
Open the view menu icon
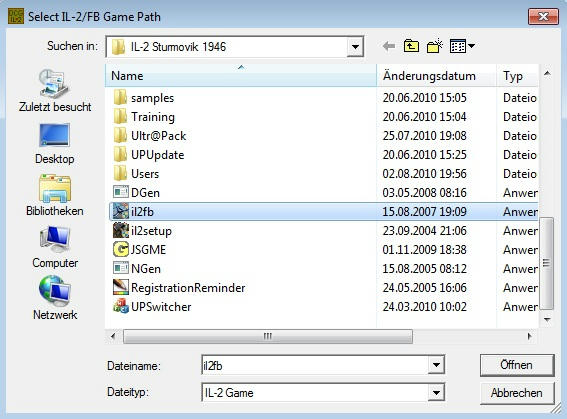(462, 46)
